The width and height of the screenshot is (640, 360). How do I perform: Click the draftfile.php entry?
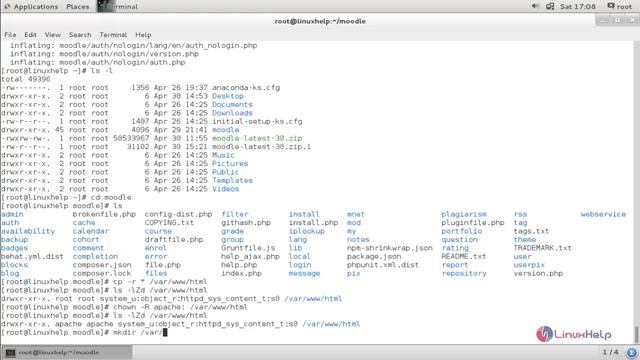pos(174,240)
